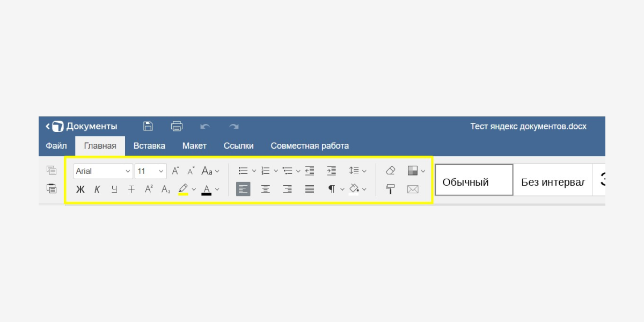The image size is (644, 322).
Task: Toggle italic formatting (К)
Action: (x=97, y=189)
